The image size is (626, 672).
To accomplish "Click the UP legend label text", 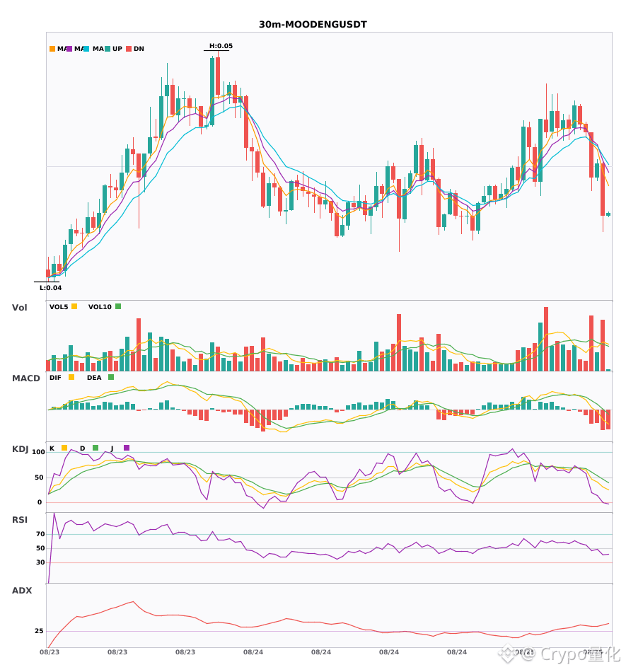I will (117, 49).
